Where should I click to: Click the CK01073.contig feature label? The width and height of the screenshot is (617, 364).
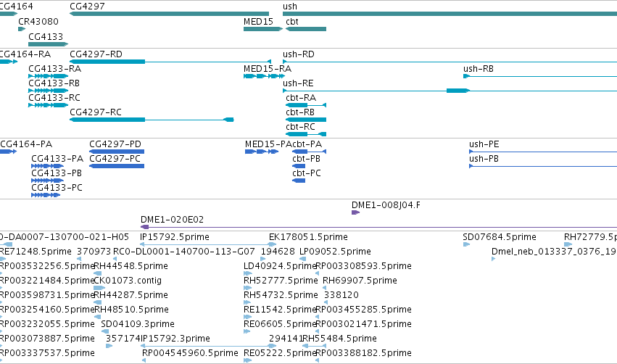(x=128, y=281)
